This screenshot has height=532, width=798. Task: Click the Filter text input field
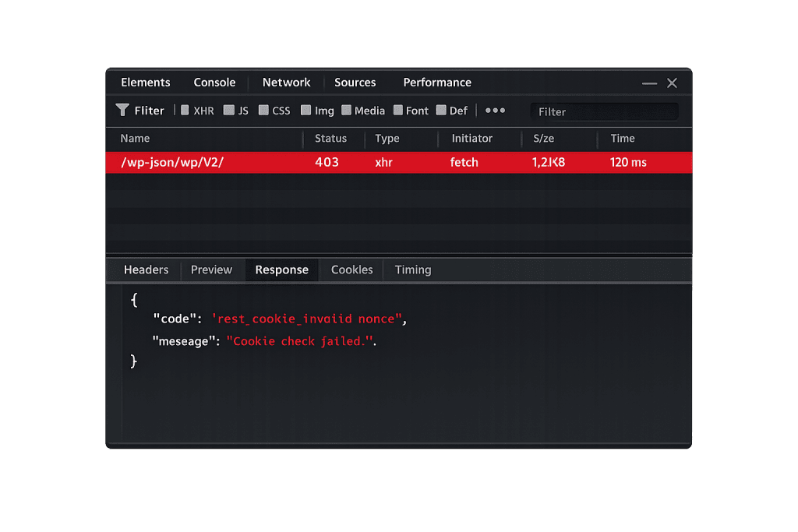tap(604, 111)
